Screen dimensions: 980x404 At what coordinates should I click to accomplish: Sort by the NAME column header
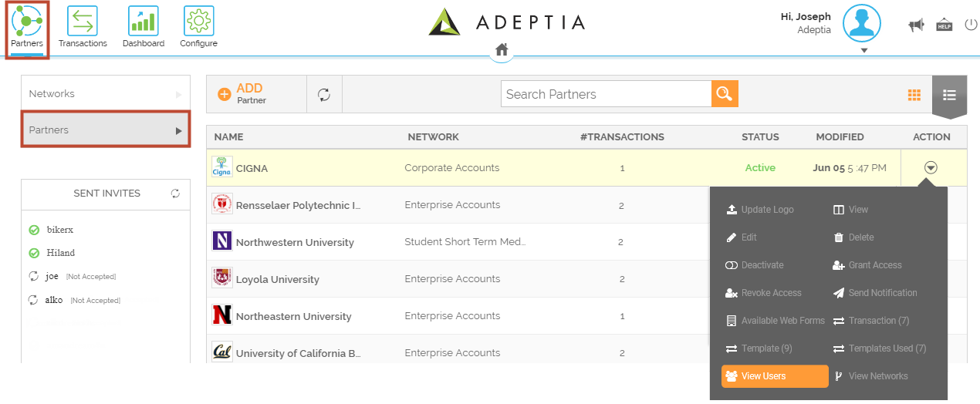[228, 136]
